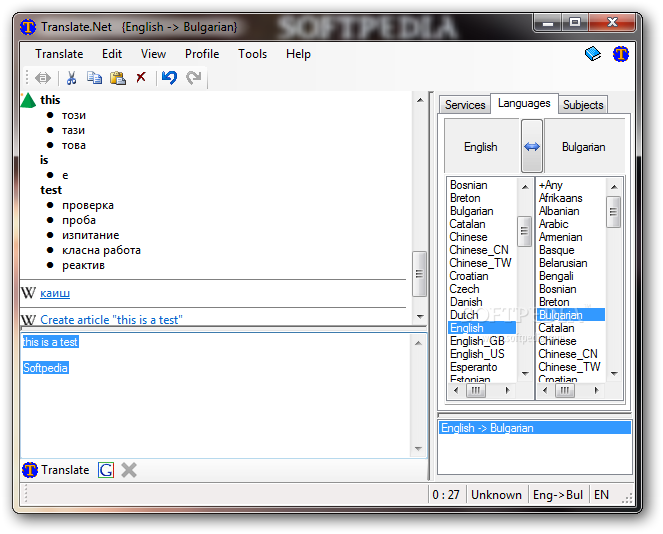The width and height of the screenshot is (663, 534).
Task: Click the Eng->Bul status bar entry
Action: point(558,495)
